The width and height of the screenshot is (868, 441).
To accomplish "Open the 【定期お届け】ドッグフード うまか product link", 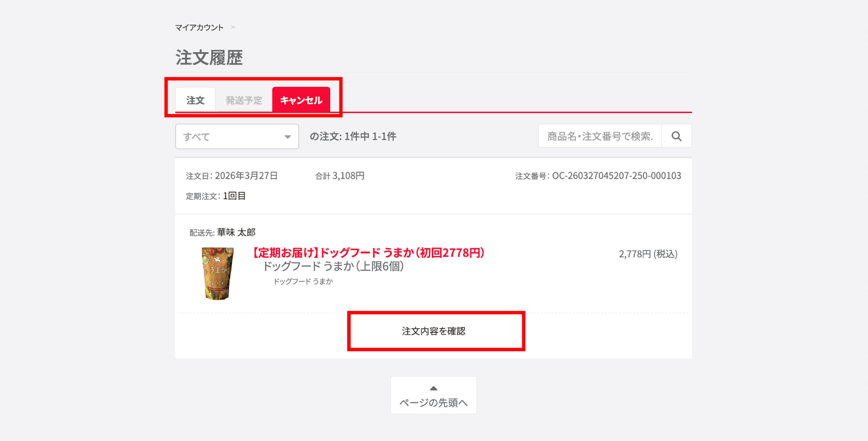I will tap(368, 252).
